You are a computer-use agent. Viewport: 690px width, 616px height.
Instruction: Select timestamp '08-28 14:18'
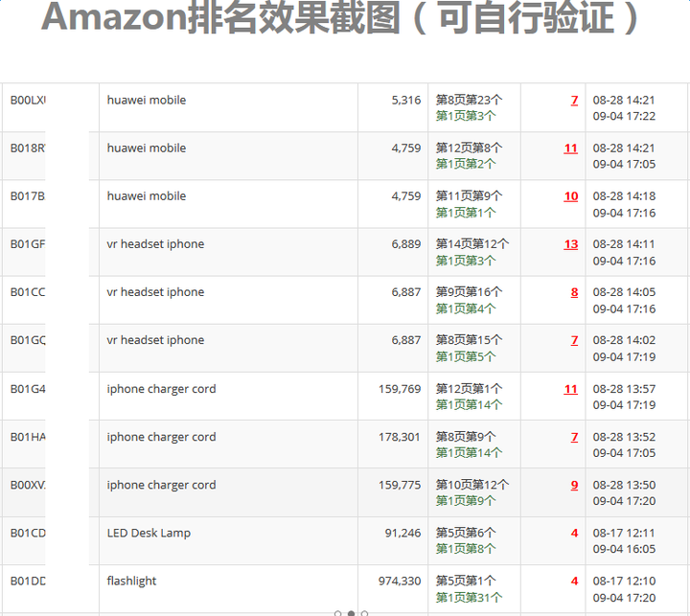click(x=624, y=196)
